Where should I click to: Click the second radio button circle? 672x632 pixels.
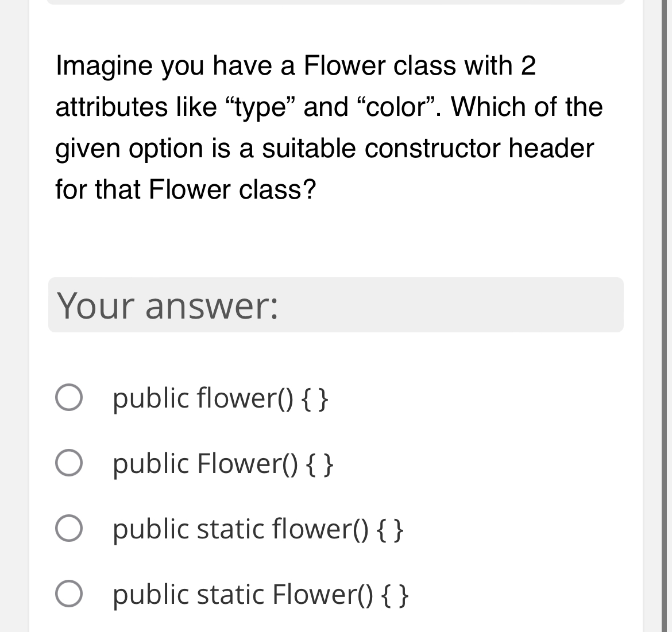tap(70, 464)
